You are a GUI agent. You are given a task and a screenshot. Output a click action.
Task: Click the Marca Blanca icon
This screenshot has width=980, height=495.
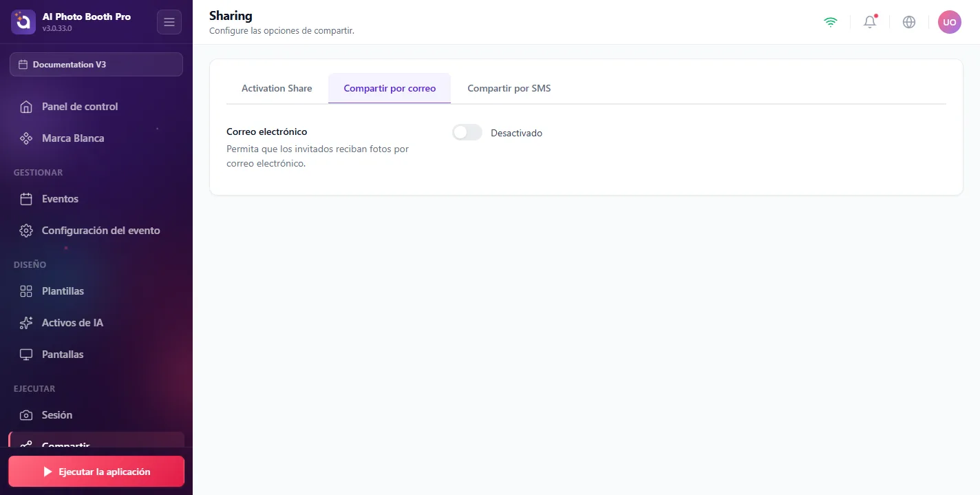tap(26, 138)
